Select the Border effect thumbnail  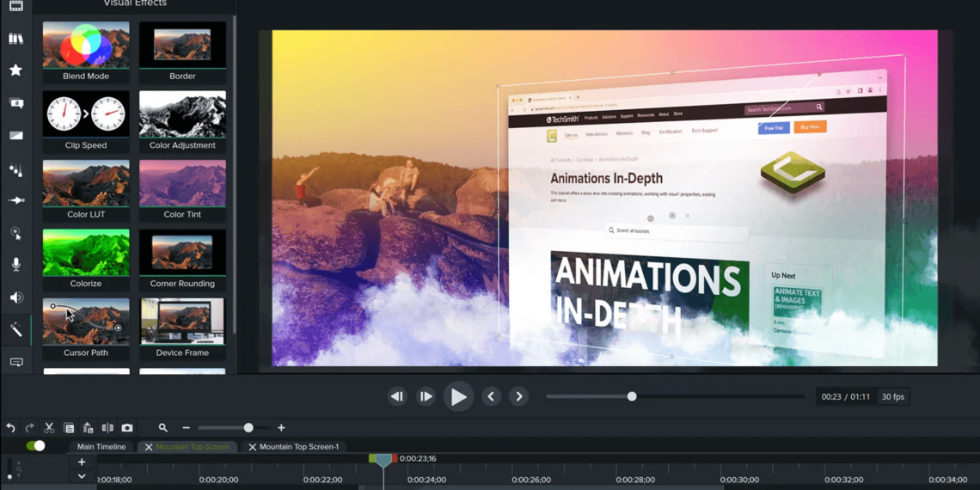(182, 53)
